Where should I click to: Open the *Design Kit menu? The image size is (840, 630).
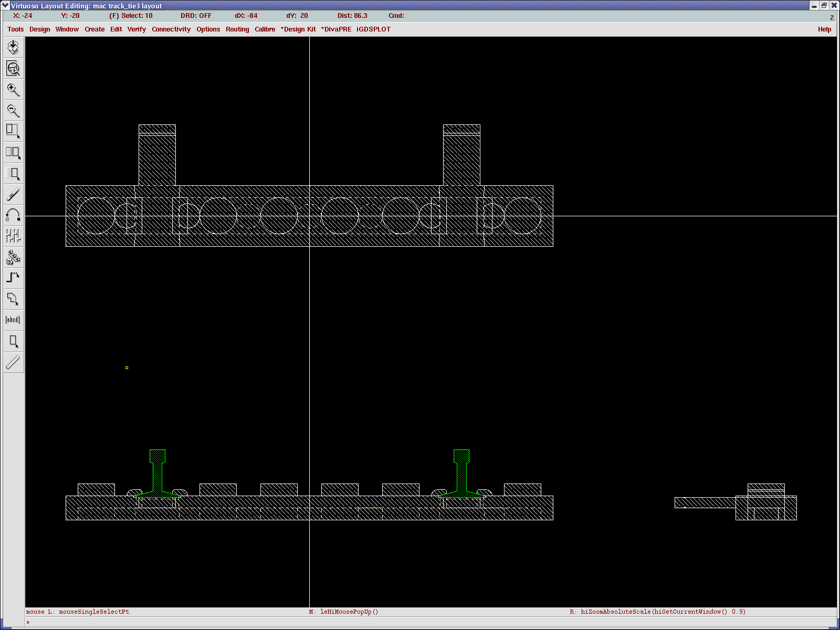coord(298,29)
